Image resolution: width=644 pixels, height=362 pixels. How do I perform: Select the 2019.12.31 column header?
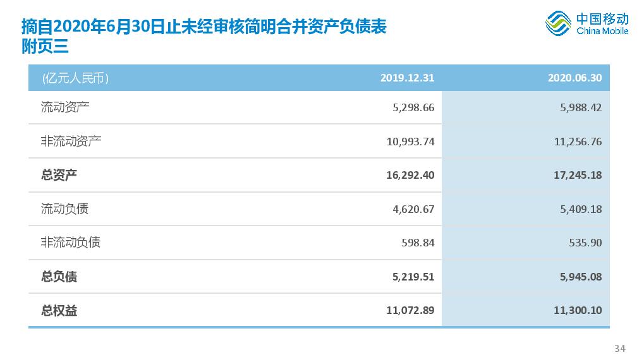[x=407, y=78]
